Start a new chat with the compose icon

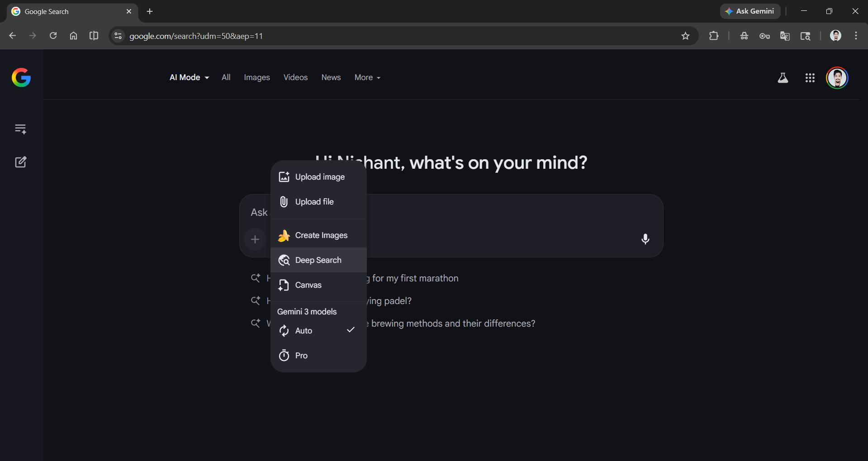click(20, 162)
